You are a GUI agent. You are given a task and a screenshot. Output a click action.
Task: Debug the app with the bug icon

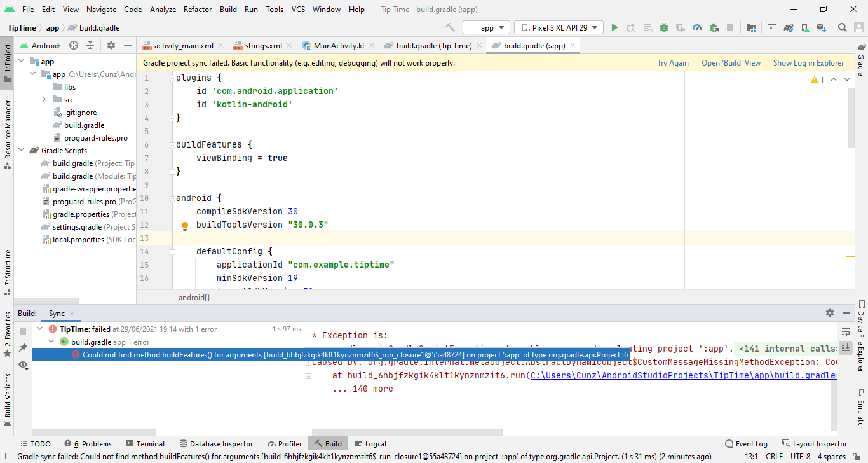pyautogui.click(x=663, y=27)
